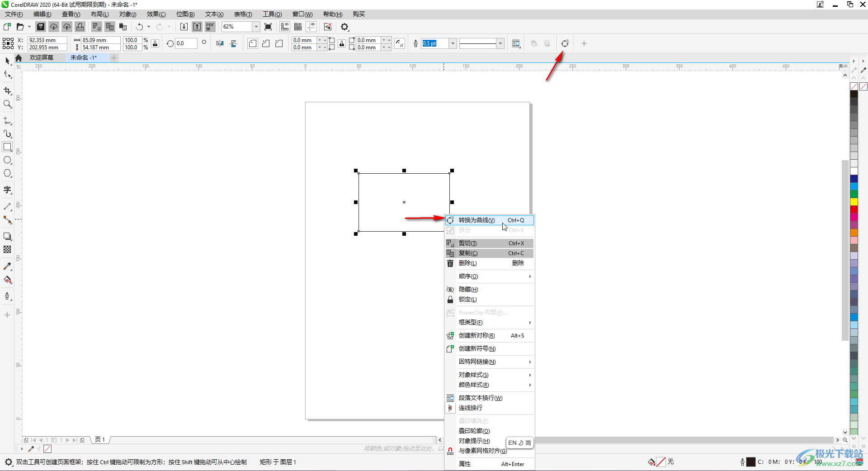868x471 pixels.
Task: Expand the 因特网链接 submenu
Action: point(490,362)
